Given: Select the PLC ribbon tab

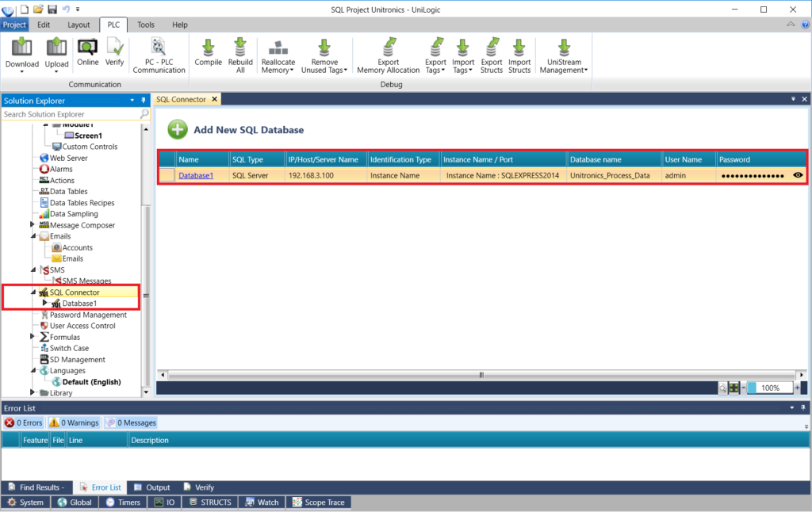Looking at the screenshot, I should coord(113,25).
